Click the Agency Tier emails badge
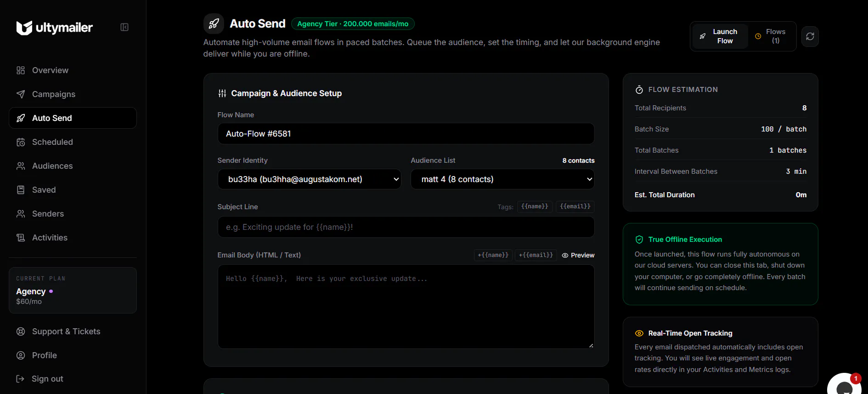Image resolution: width=868 pixels, height=394 pixels. pos(353,24)
